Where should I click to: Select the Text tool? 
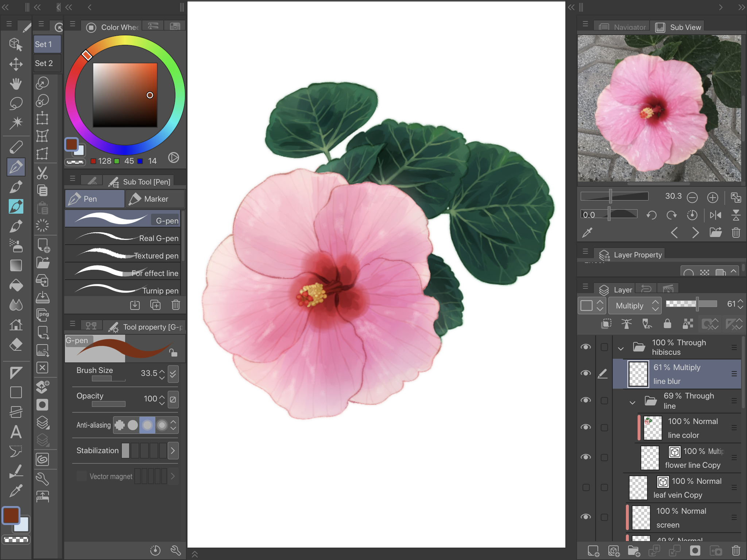(16, 432)
